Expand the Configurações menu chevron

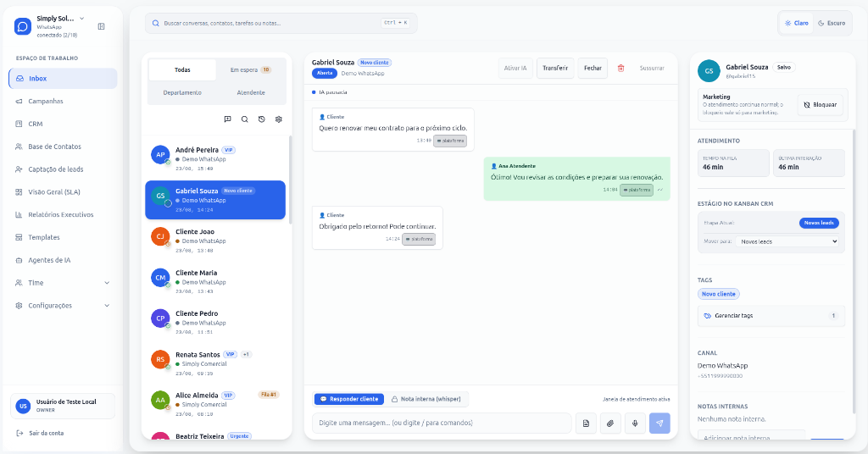pyautogui.click(x=107, y=305)
